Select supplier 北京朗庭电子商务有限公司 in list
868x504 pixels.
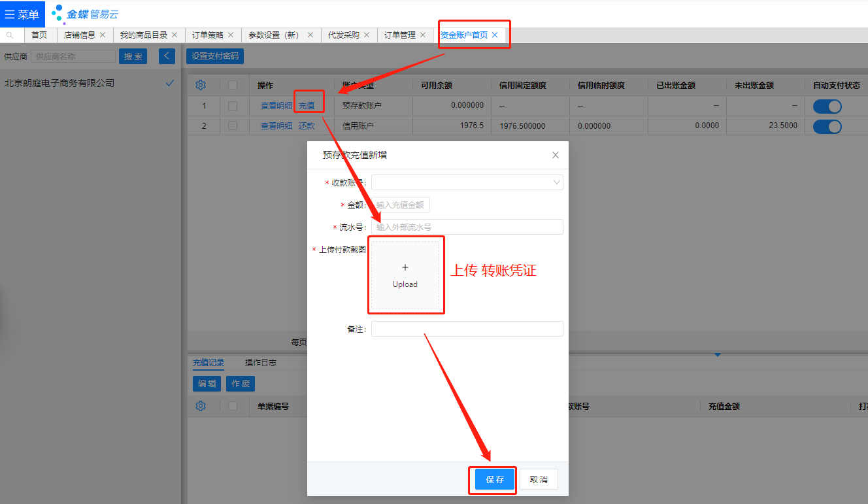coord(59,83)
